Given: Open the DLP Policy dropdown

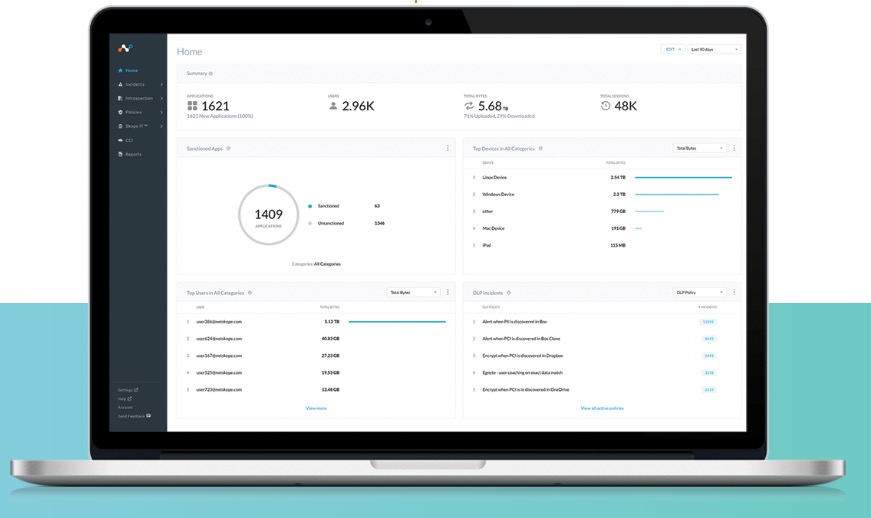Looking at the screenshot, I should [x=699, y=292].
